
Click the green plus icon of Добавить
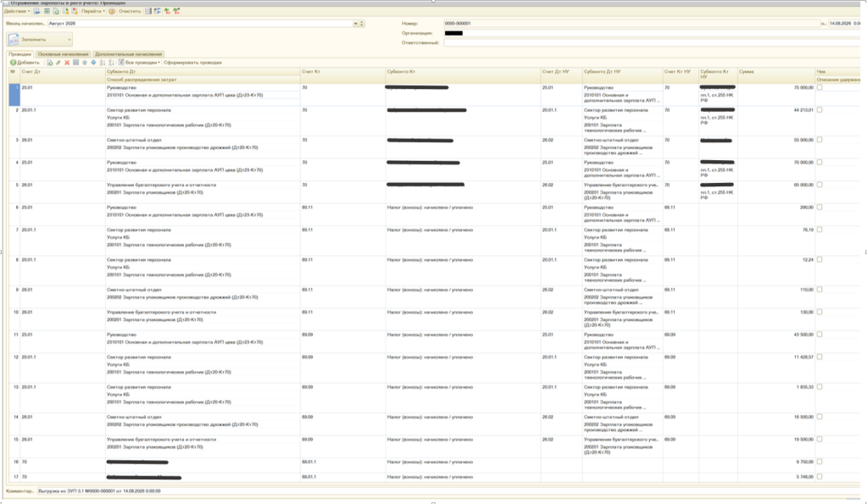[x=14, y=63]
